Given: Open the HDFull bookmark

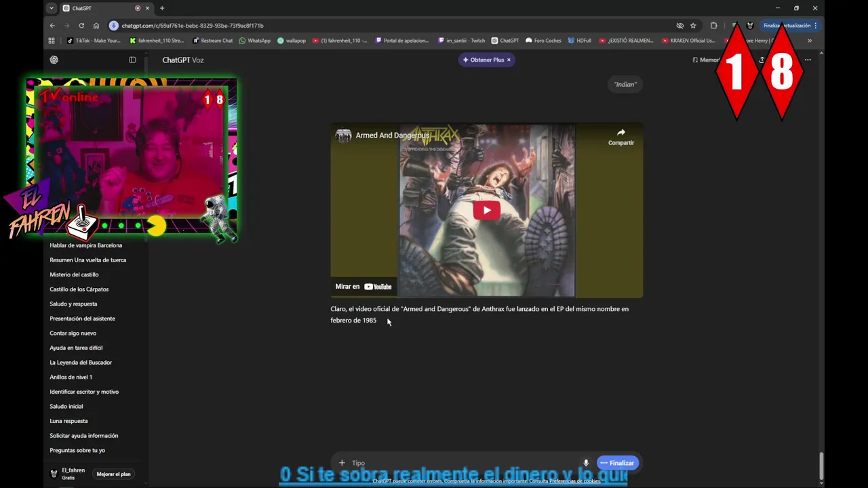Looking at the screenshot, I should click(x=580, y=41).
